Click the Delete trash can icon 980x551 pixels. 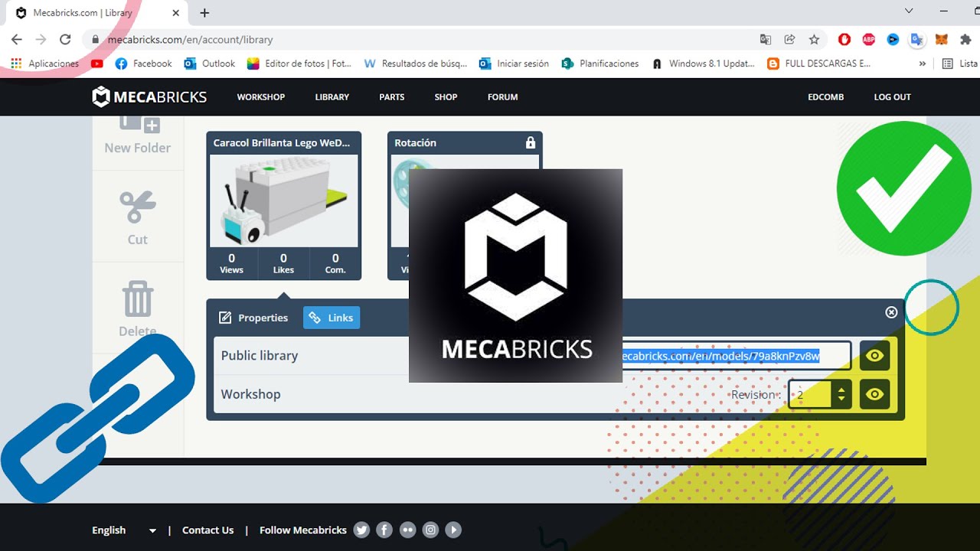(138, 298)
